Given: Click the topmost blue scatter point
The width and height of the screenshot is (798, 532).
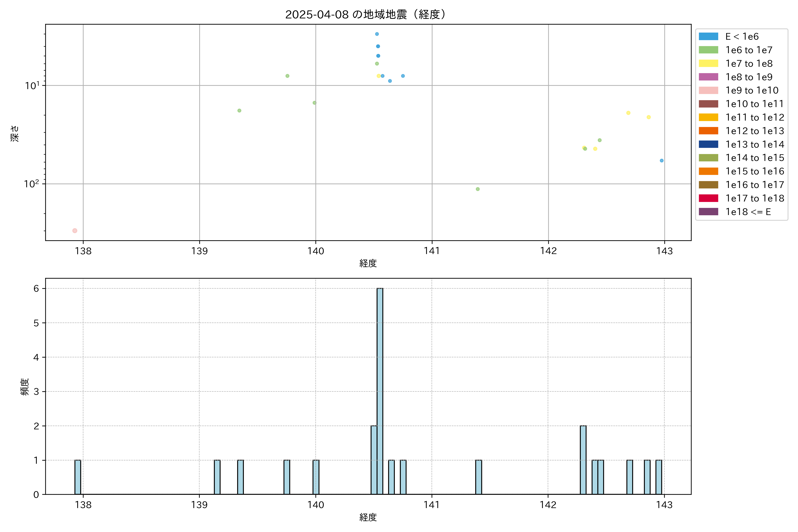Looking at the screenshot, I should pyautogui.click(x=377, y=34).
